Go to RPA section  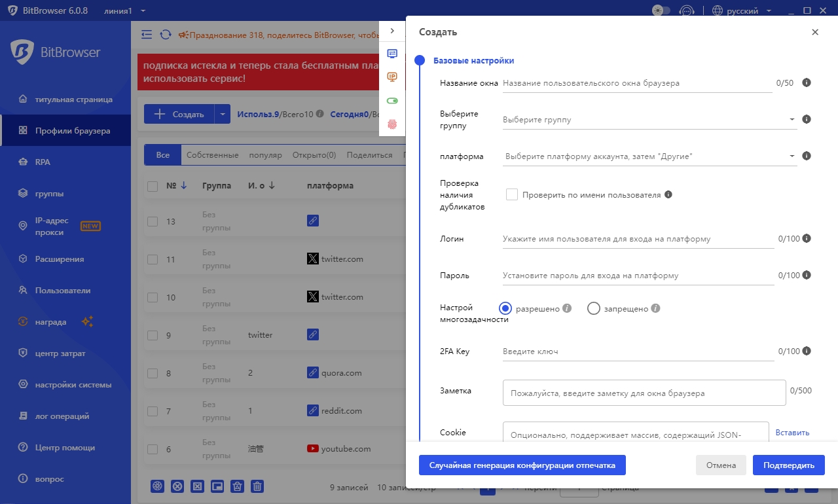tap(65, 162)
